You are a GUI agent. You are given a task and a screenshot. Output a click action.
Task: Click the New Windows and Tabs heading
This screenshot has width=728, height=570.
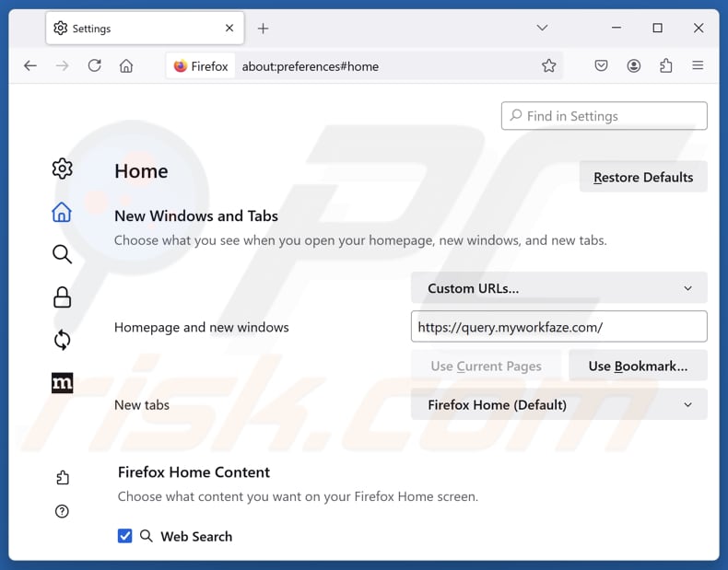pyautogui.click(x=196, y=216)
